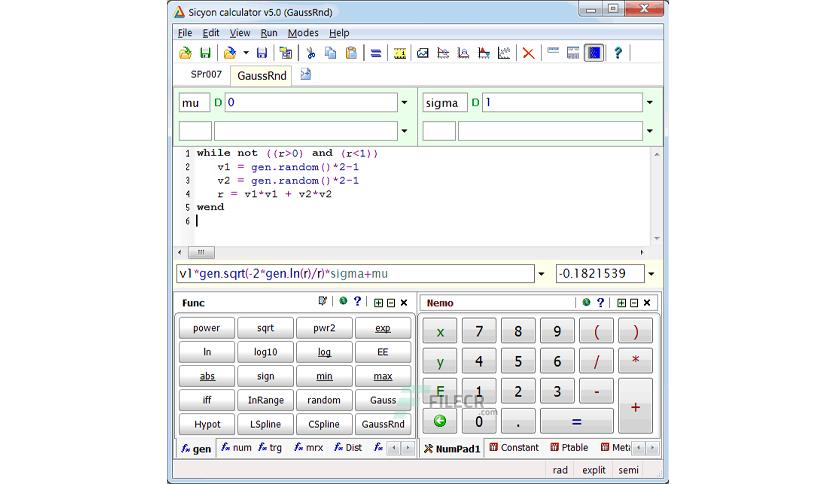
Task: Click the plus box icon in Func panel
Action: click(378, 303)
